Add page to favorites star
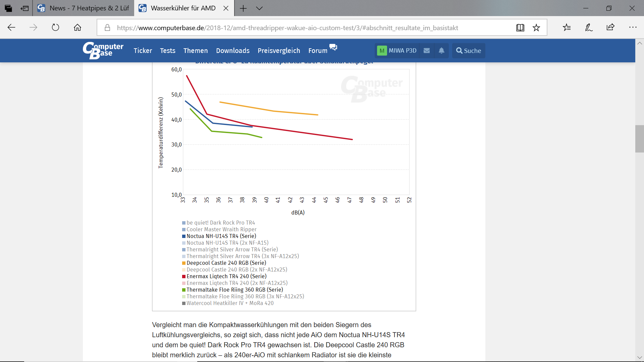Image resolution: width=644 pixels, height=362 pixels. coord(536,28)
